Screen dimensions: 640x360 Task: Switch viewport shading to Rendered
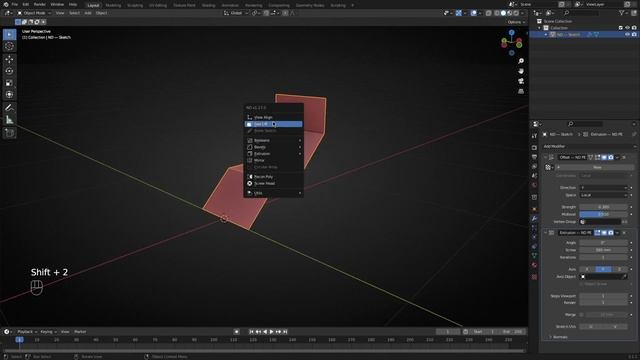pos(516,13)
